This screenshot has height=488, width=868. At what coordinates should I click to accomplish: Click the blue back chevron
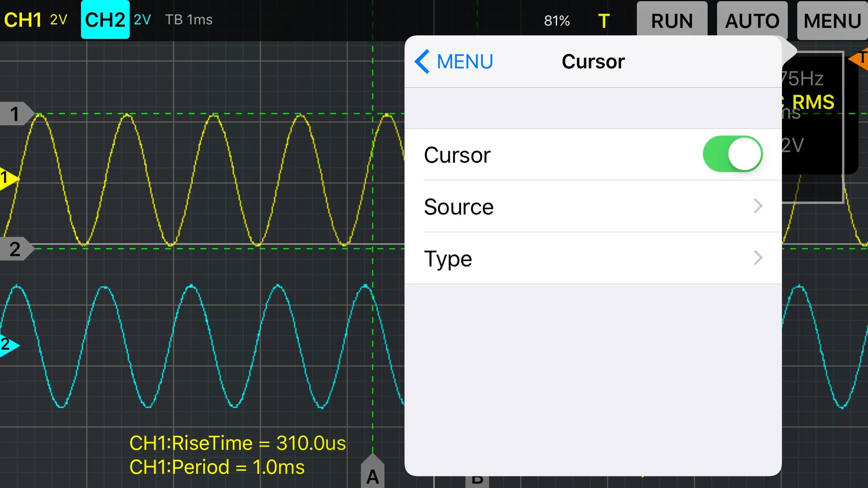tap(422, 62)
